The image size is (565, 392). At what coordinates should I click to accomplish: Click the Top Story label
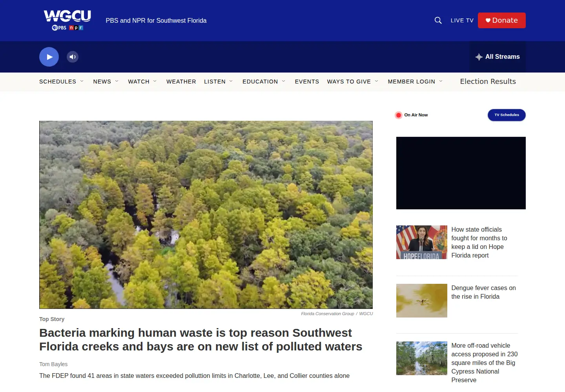click(52, 319)
